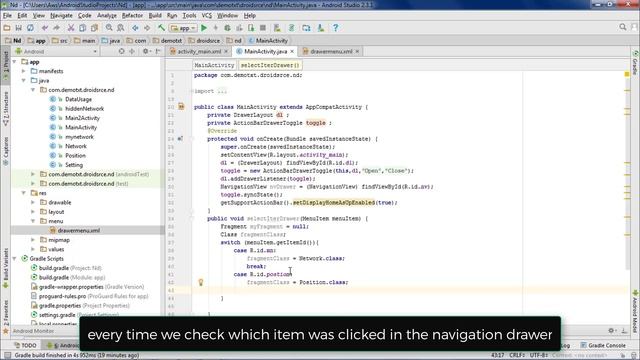This screenshot has width=640, height=360.
Task: Collapse the Gradle Scripts node
Action: pos(15,259)
